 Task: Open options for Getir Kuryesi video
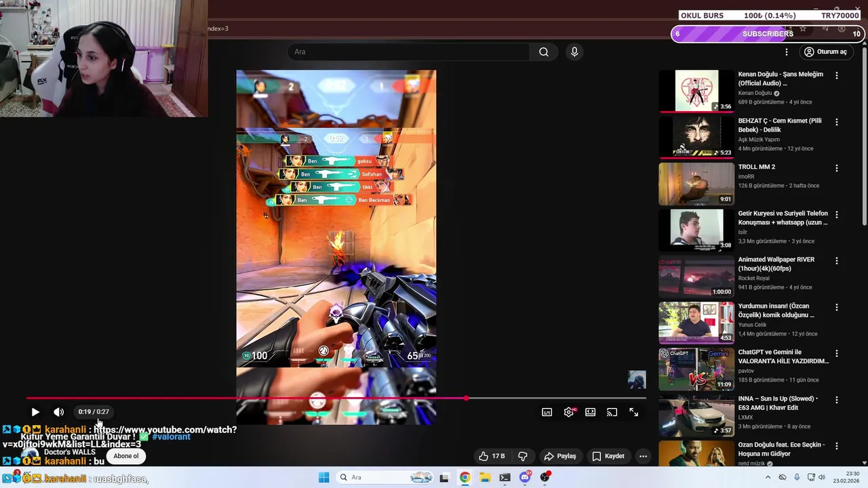pos(837,215)
